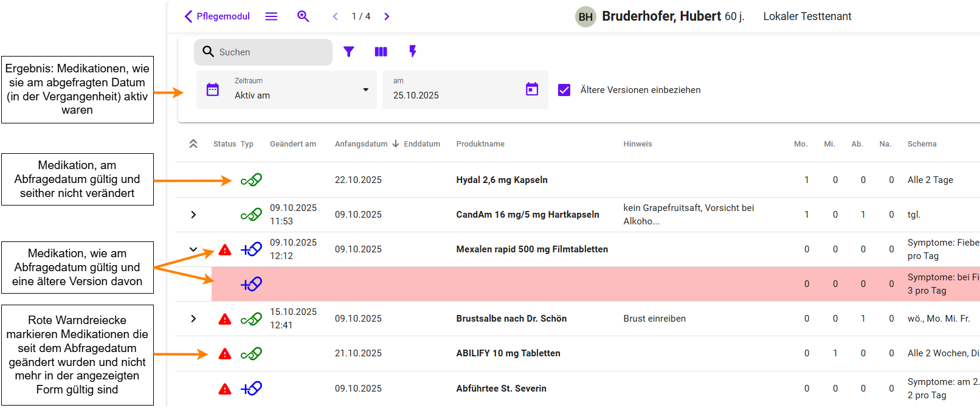Sort by Anfangsdatum column header
The image size is (980, 408).
[361, 144]
